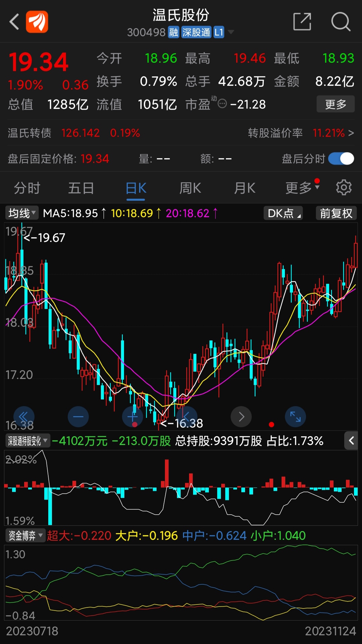Tap the current price 19.34
The height and width of the screenshot is (644, 362).
pyautogui.click(x=39, y=62)
